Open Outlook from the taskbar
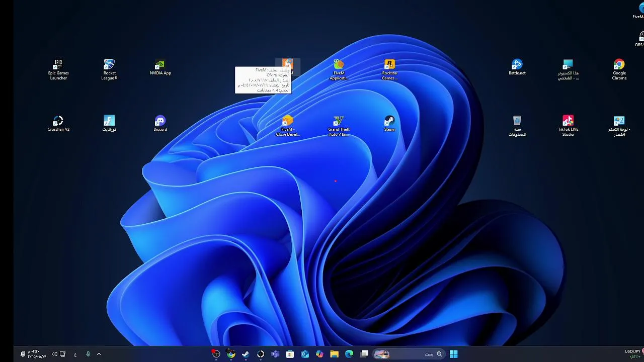The height and width of the screenshot is (362, 644). (x=304, y=354)
